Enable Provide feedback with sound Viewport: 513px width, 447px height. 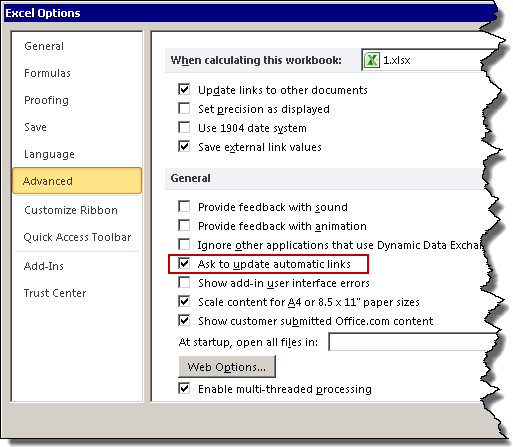[x=184, y=206]
